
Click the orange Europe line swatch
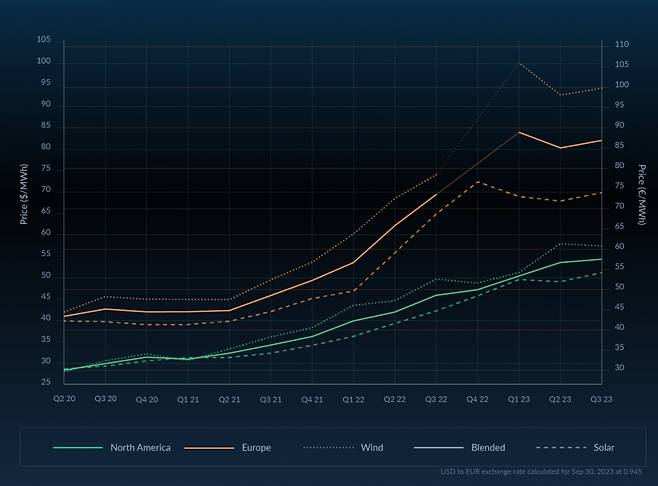pyautogui.click(x=206, y=447)
